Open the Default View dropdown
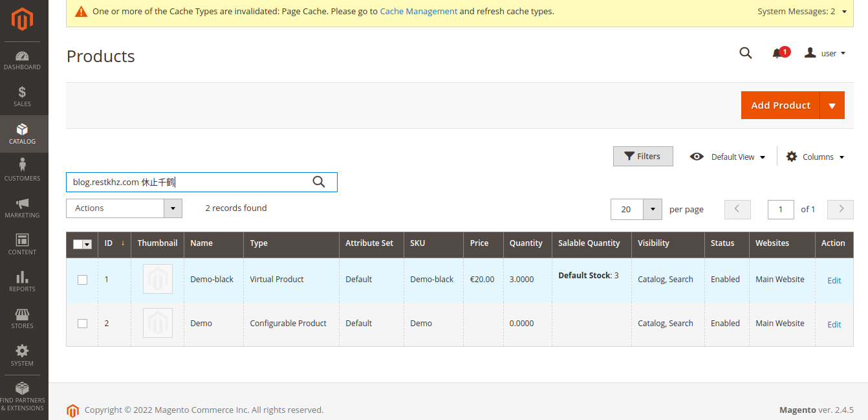 click(x=728, y=157)
